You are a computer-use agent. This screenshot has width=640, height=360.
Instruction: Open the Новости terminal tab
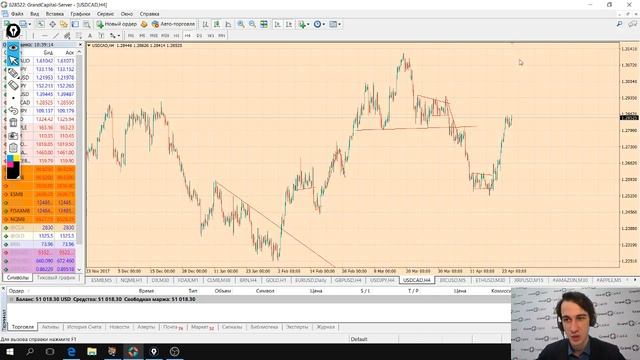[119, 327]
